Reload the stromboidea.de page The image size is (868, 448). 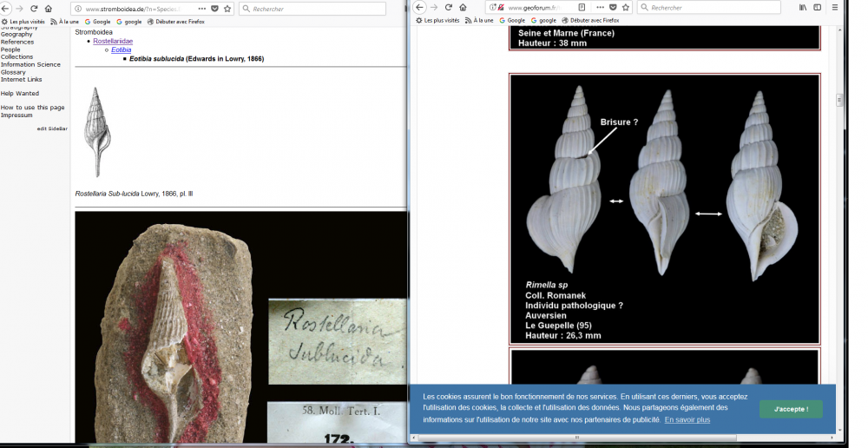[x=34, y=9]
